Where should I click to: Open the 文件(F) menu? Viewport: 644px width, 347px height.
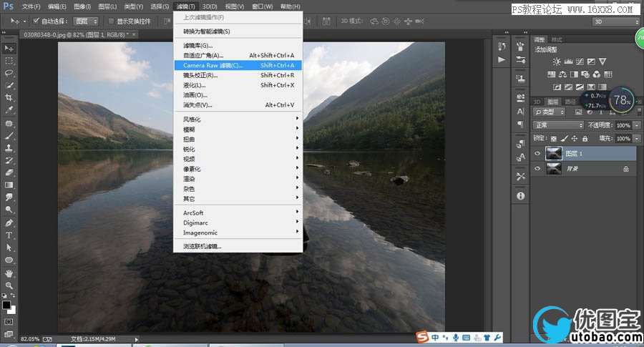31,6
